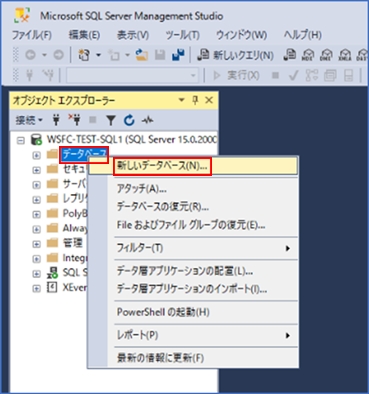Click the open file folder icon
Screen dimensions: 369x394
(x=142, y=55)
